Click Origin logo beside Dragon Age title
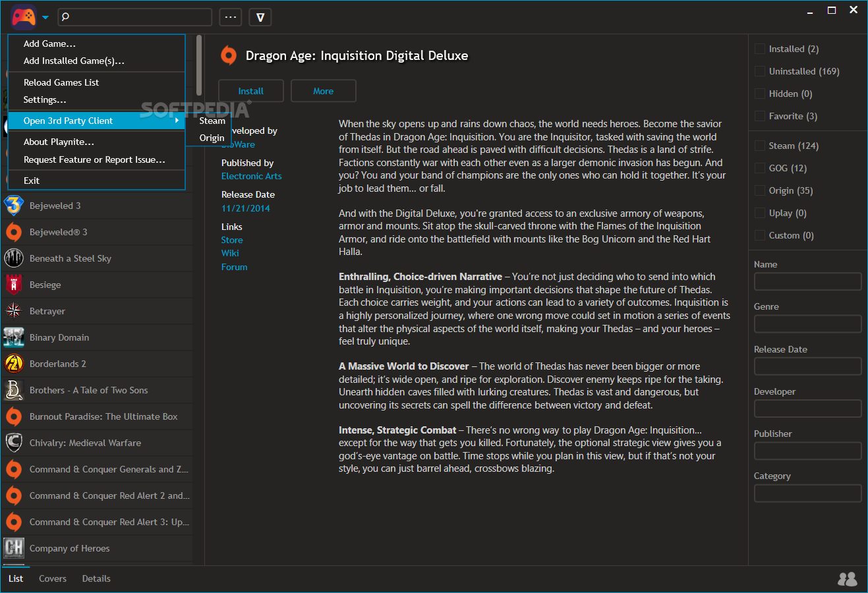868x593 pixels. point(229,55)
